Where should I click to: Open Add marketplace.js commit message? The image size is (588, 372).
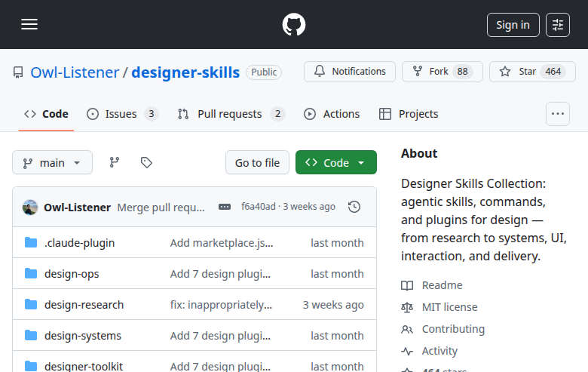[x=222, y=243]
